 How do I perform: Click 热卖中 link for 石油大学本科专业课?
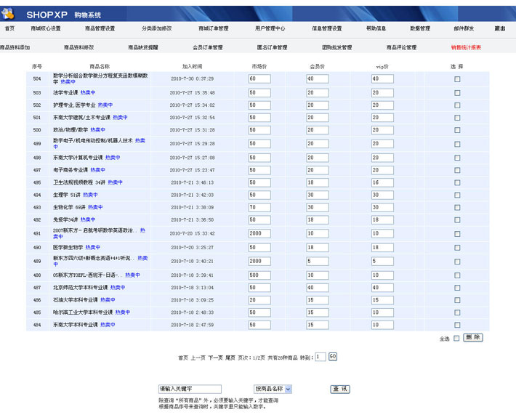(108, 300)
